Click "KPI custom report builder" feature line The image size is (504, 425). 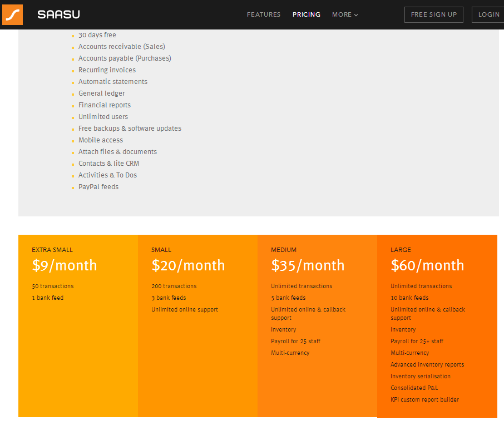424,399
